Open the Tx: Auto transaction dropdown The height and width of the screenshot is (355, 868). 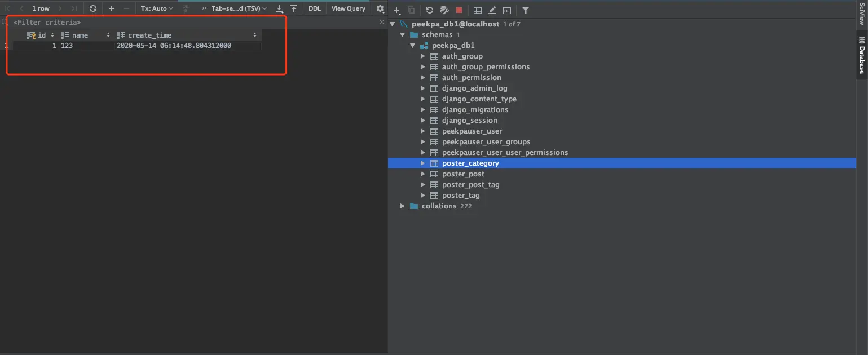(157, 8)
